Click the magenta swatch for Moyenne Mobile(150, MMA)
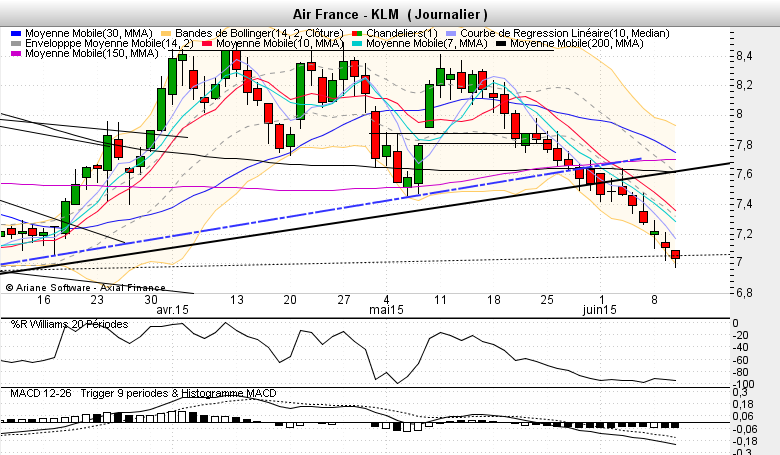 click(x=16, y=53)
